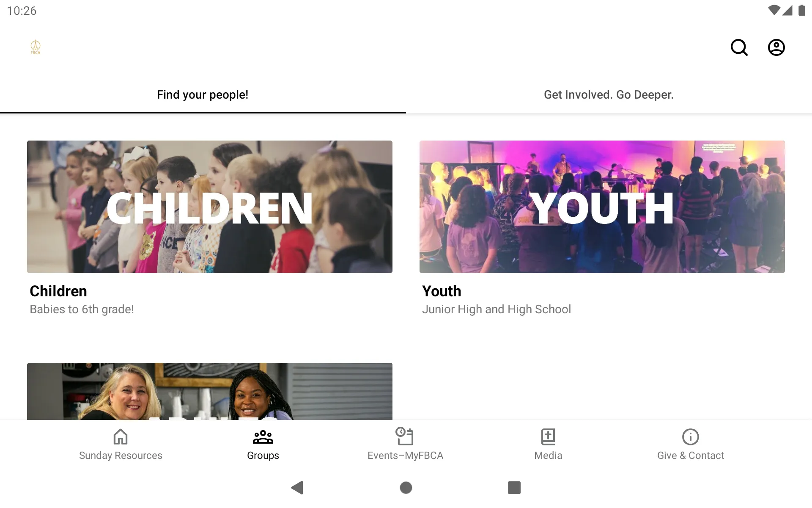Open the Groups tab
812x508 pixels.
[x=263, y=444]
